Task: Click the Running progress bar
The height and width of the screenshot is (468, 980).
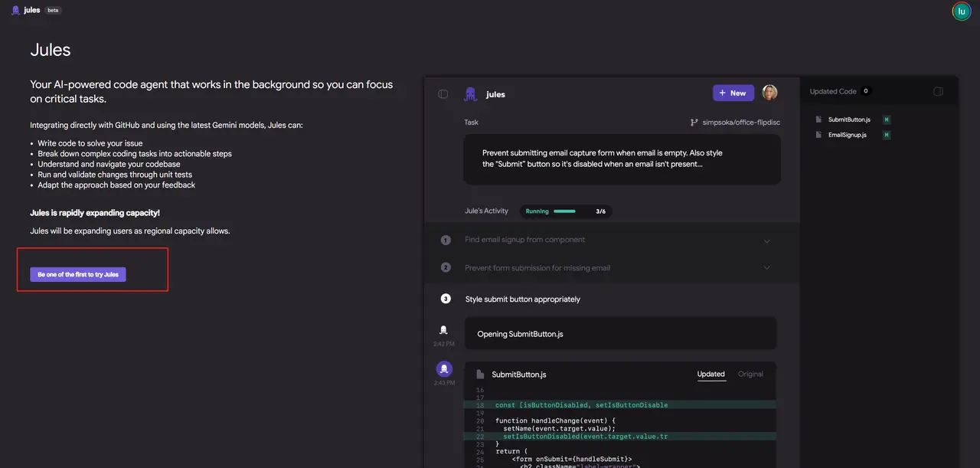Action: tap(564, 211)
